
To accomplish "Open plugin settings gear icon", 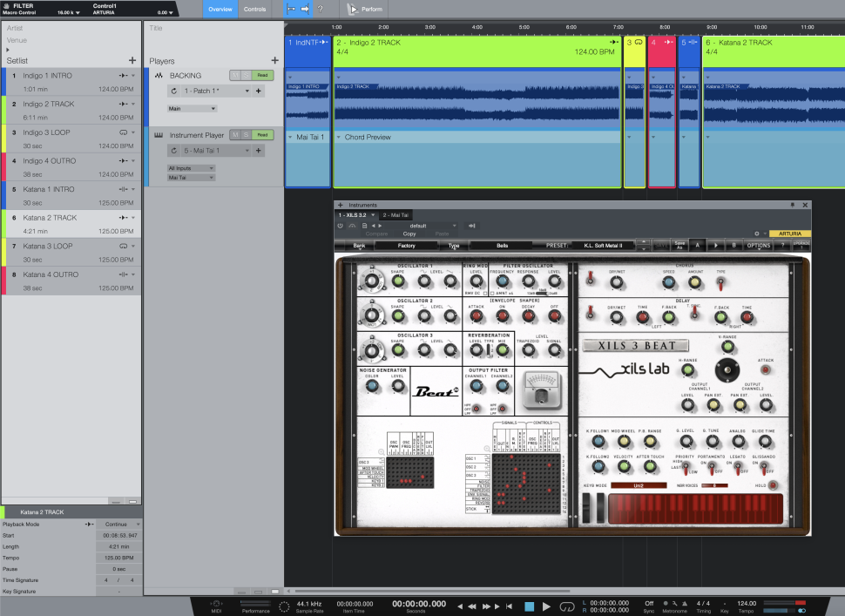I will click(757, 234).
